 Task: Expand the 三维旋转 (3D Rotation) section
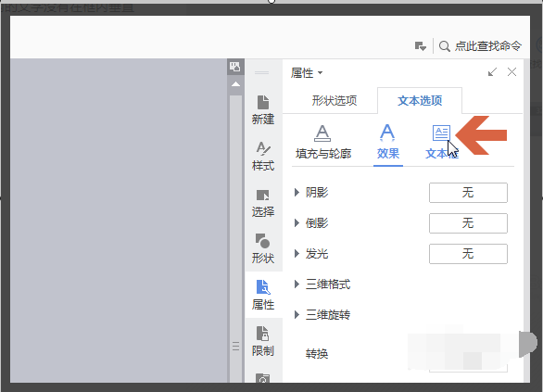297,315
